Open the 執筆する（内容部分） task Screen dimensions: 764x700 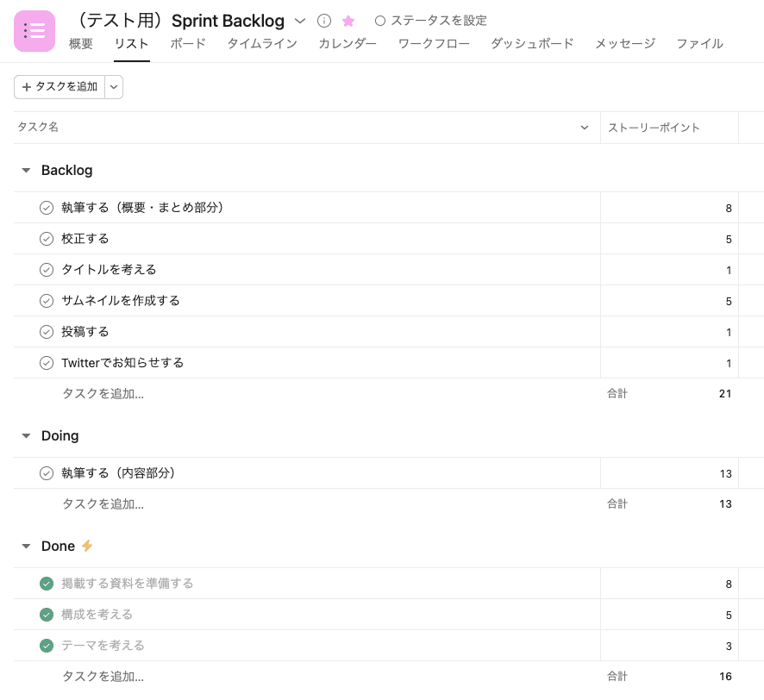click(x=118, y=473)
